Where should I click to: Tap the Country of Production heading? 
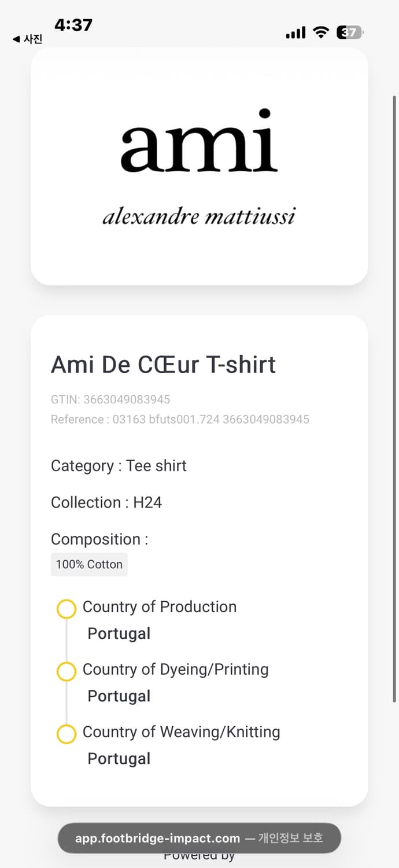(x=160, y=606)
